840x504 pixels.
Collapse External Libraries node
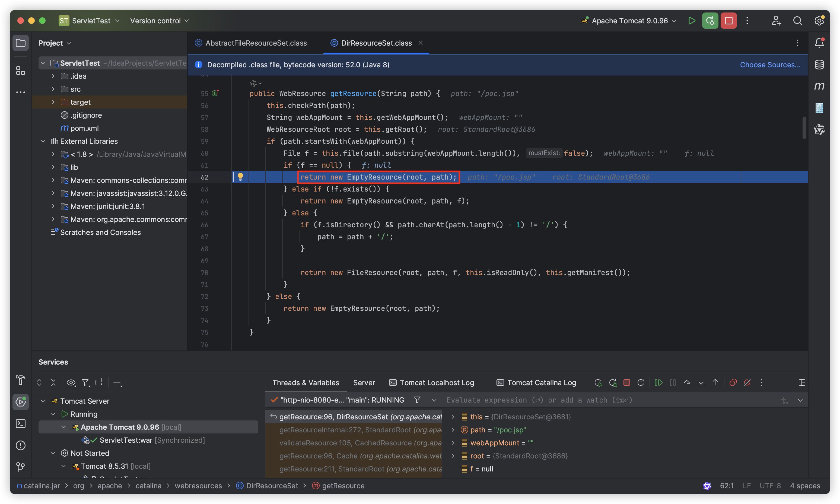[x=43, y=141]
